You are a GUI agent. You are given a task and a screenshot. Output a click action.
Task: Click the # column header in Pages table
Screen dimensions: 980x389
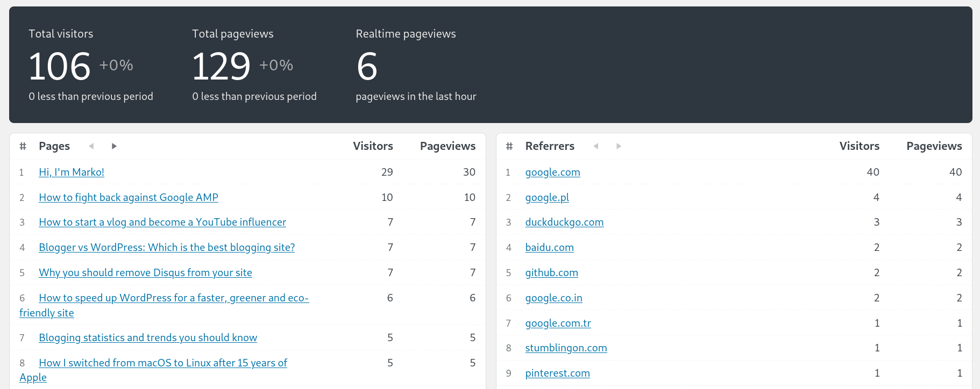(x=23, y=146)
